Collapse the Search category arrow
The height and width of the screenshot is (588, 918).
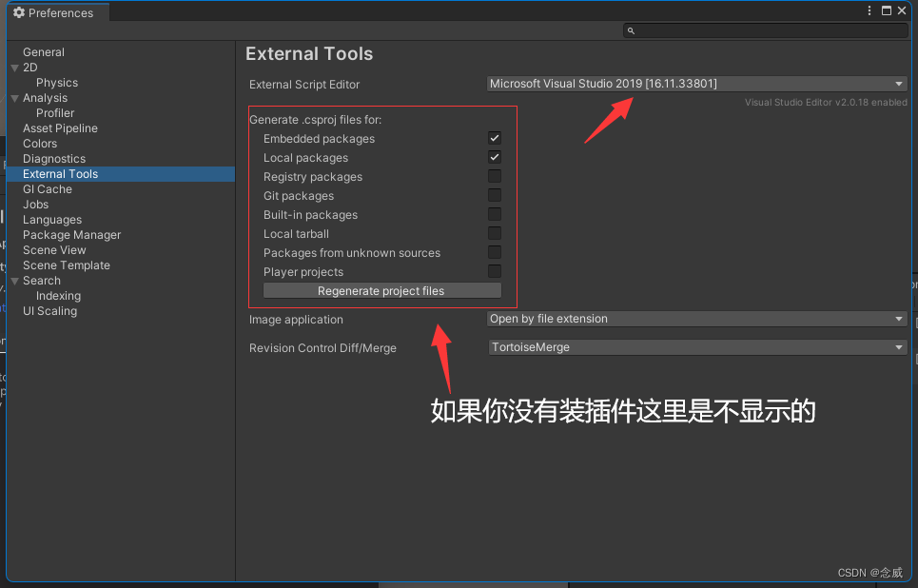click(x=15, y=281)
